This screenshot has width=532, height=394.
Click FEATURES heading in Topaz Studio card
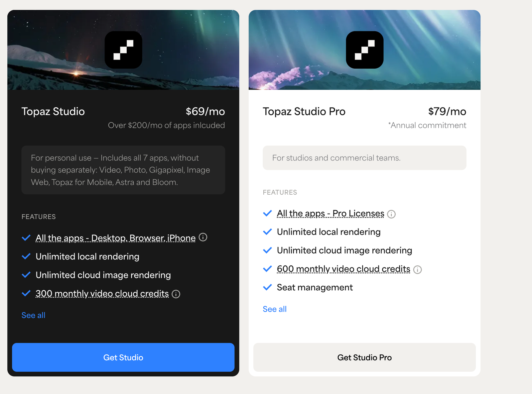tap(39, 217)
